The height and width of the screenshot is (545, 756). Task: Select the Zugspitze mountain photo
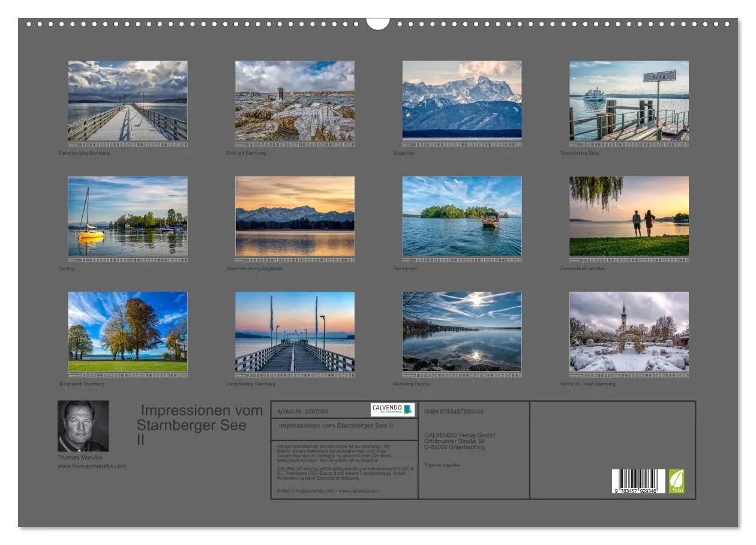click(462, 100)
